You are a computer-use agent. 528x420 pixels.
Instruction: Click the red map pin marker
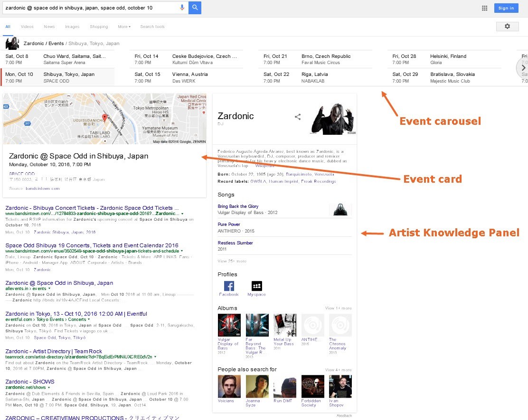[x=104, y=118]
